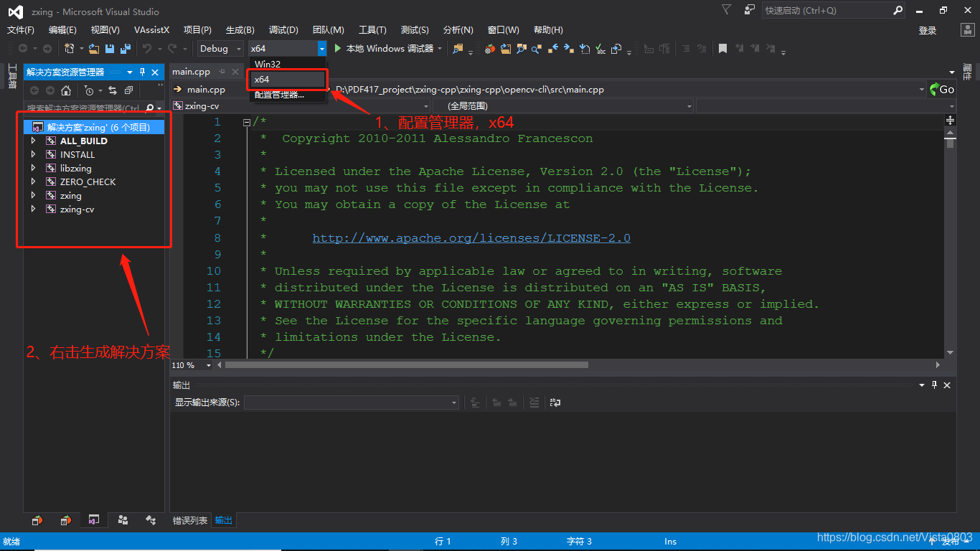Select Win32 in platform list
Viewport: 980px width, 551px height.
click(x=287, y=64)
